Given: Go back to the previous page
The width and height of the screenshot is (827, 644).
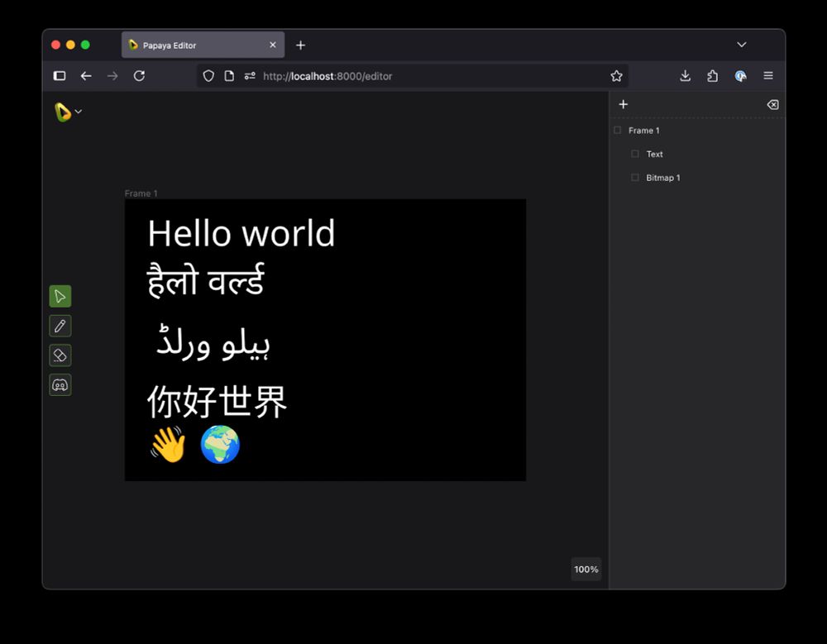Looking at the screenshot, I should pos(86,76).
